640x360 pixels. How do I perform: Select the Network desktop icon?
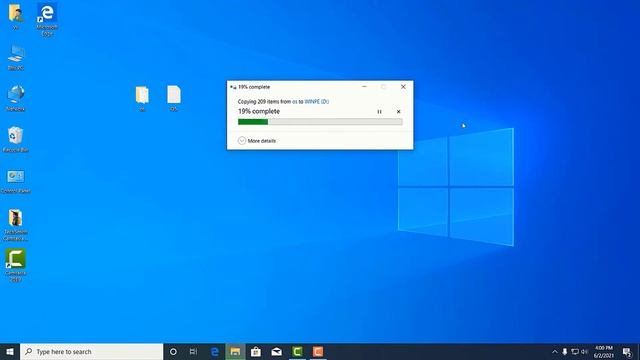pyautogui.click(x=16, y=98)
